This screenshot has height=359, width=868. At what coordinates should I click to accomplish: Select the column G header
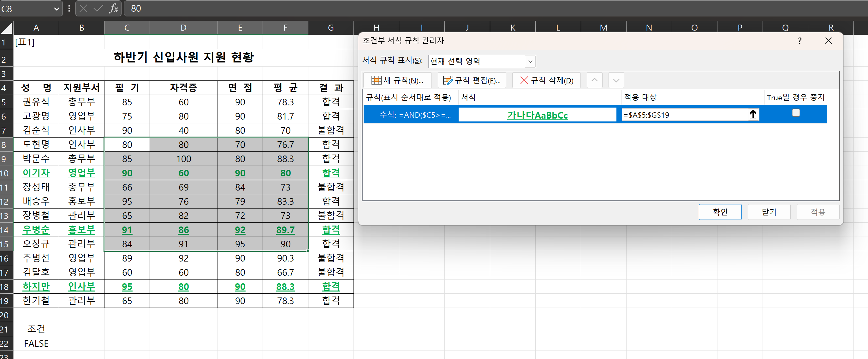coord(330,28)
